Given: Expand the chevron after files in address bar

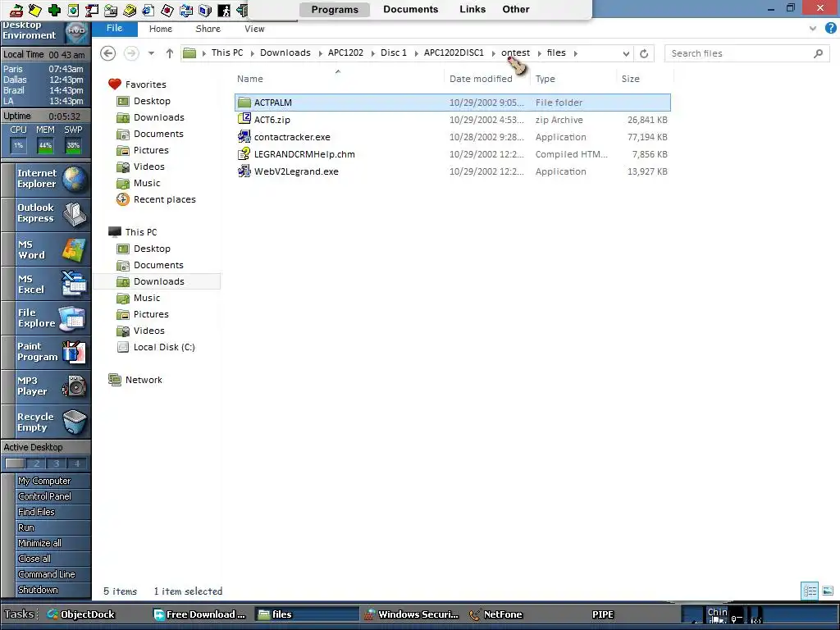Looking at the screenshot, I should click(x=575, y=53).
